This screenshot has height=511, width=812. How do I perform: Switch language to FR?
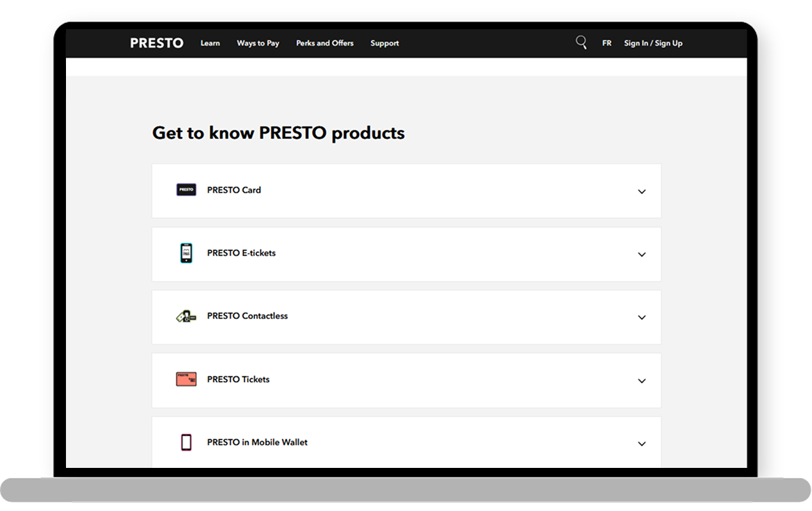pyautogui.click(x=606, y=43)
